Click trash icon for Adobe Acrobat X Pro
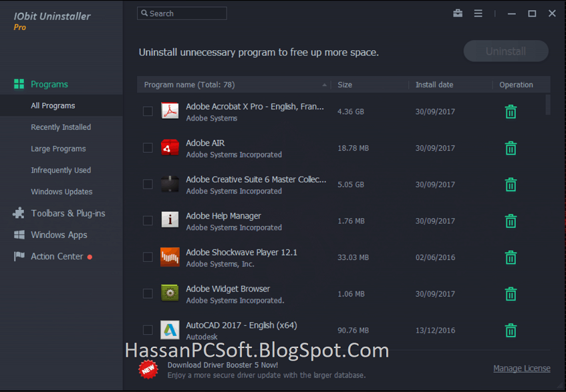Viewport: 566px width, 392px height. click(x=511, y=112)
